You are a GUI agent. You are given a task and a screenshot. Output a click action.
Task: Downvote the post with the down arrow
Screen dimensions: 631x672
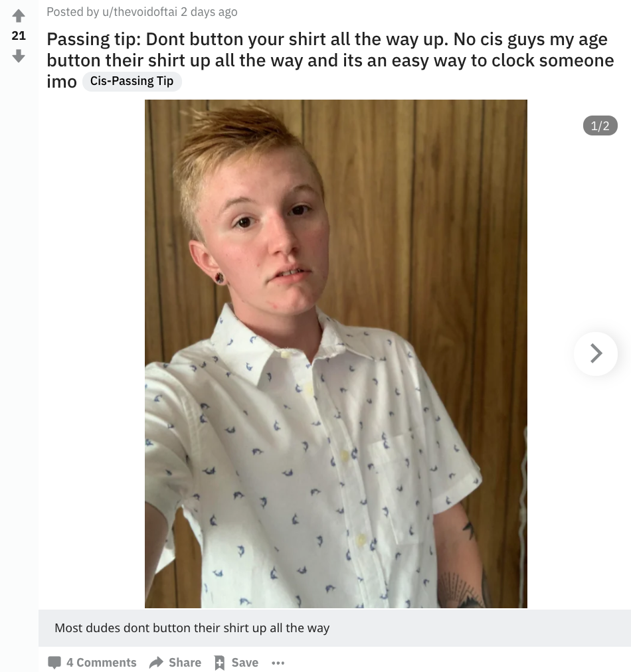click(19, 56)
